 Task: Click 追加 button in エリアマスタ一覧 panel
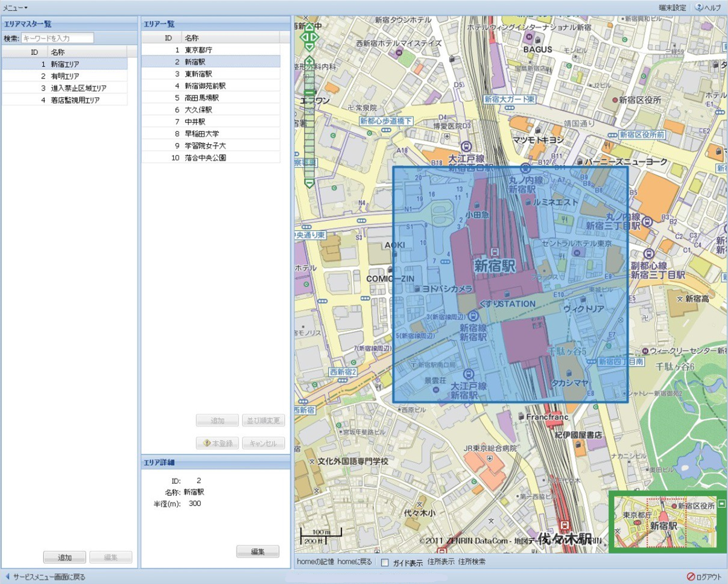(x=65, y=557)
